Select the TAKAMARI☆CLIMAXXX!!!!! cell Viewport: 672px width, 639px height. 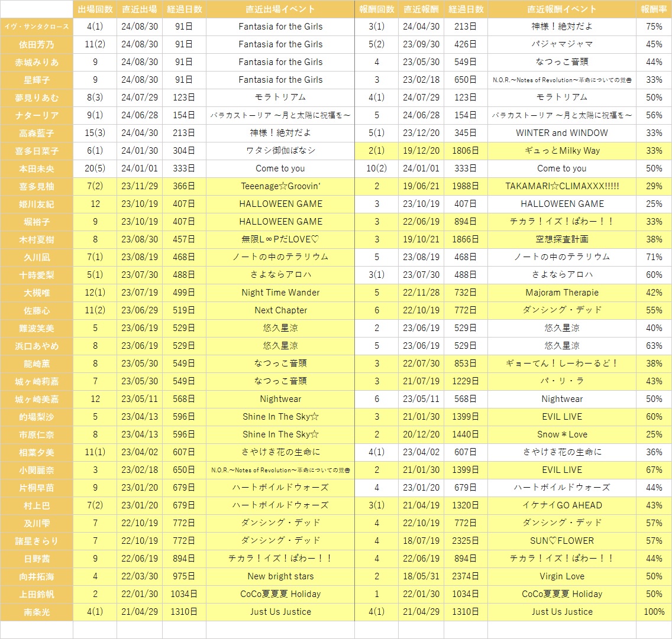tap(562, 186)
